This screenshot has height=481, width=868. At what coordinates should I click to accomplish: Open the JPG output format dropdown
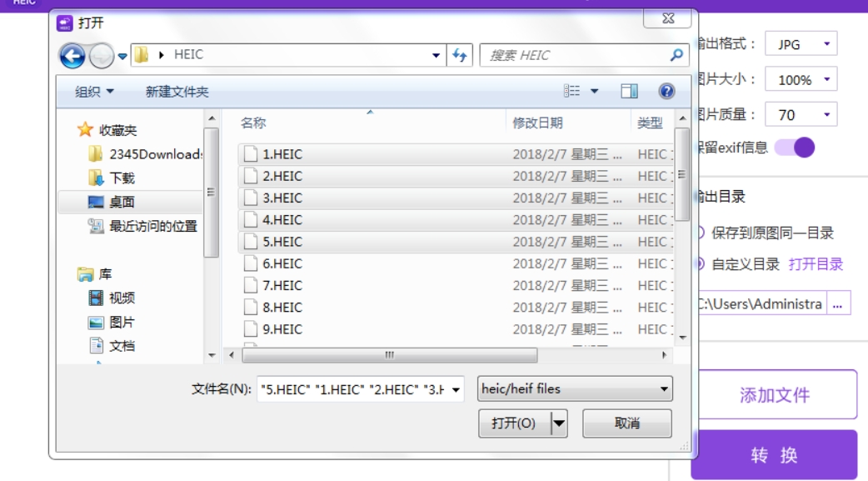pos(801,44)
